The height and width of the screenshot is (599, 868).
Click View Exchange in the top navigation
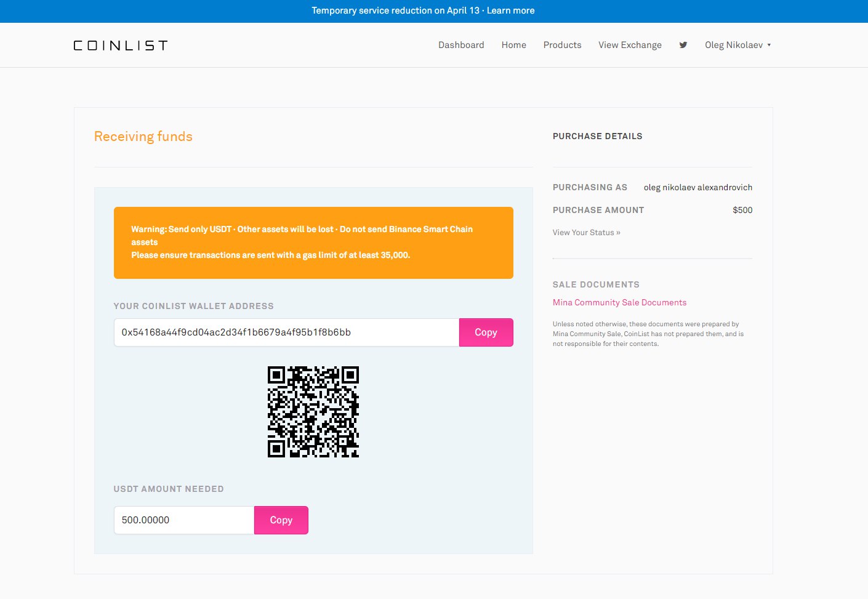(x=630, y=45)
